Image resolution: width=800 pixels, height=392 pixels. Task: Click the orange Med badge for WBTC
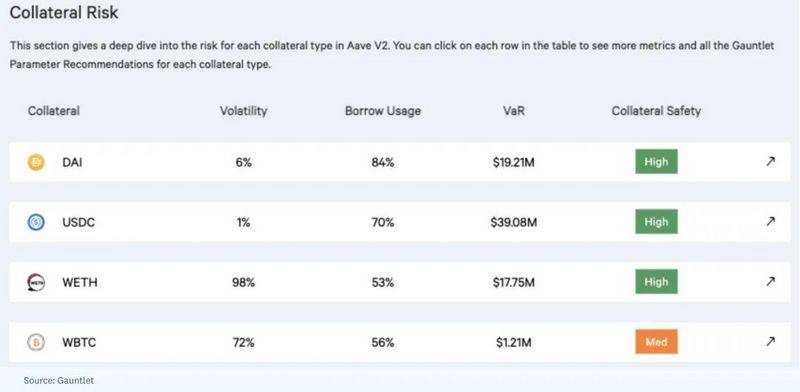(x=656, y=341)
